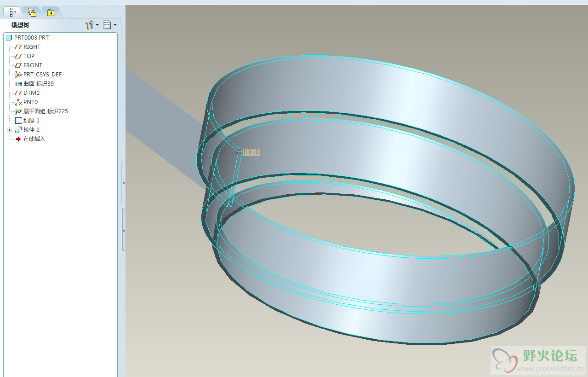
Task: Select the RIGHT datum plane icon
Action: pyautogui.click(x=18, y=47)
